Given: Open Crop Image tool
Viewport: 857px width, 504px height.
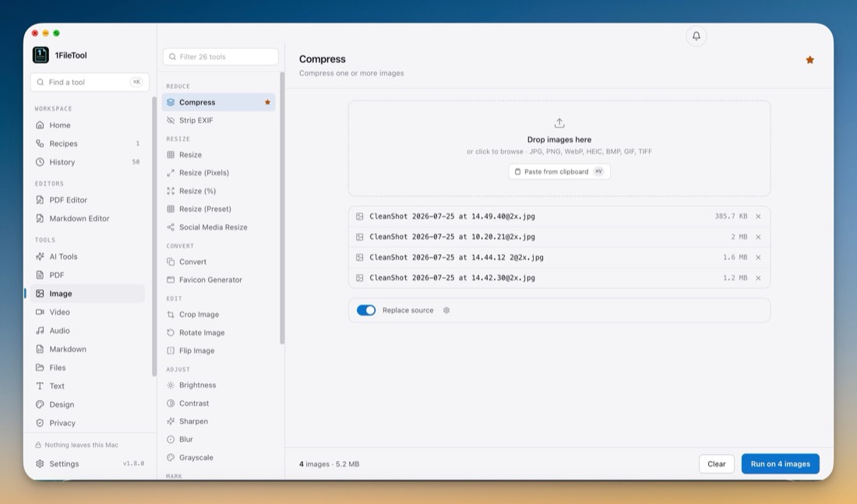Looking at the screenshot, I should pos(219,314).
